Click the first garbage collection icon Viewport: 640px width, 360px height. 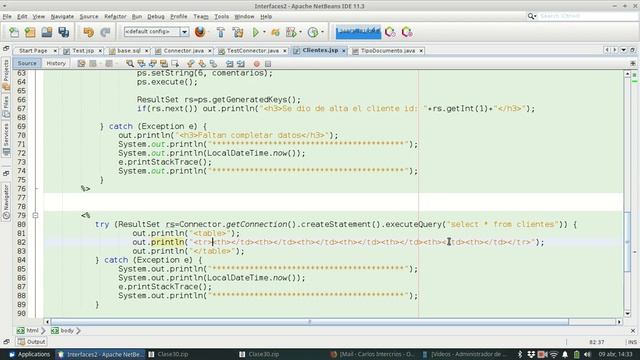[390, 32]
